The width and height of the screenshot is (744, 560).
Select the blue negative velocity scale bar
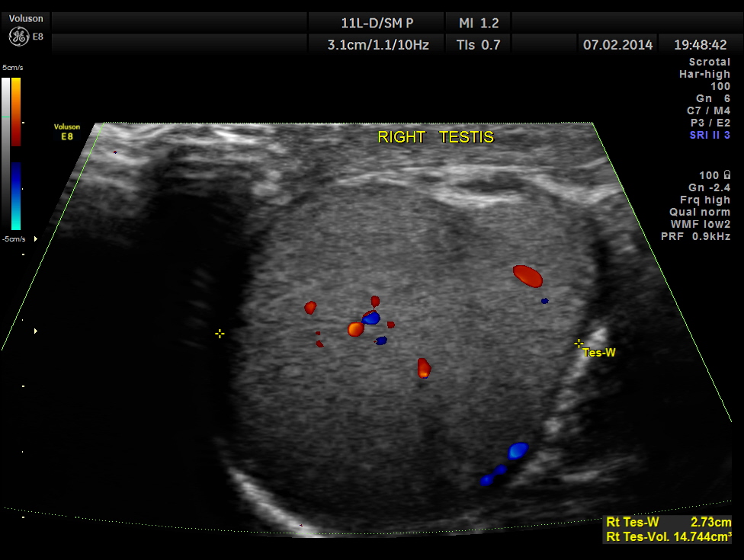click(x=16, y=196)
